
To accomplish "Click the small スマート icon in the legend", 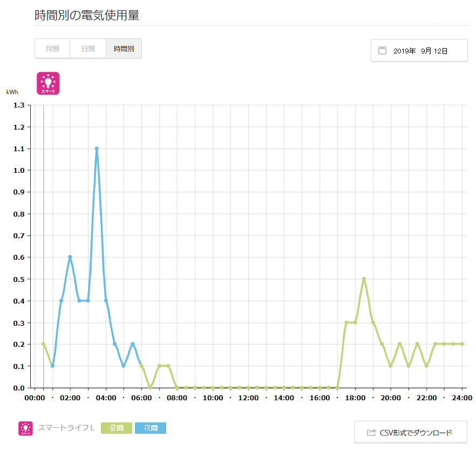I will 25,428.
